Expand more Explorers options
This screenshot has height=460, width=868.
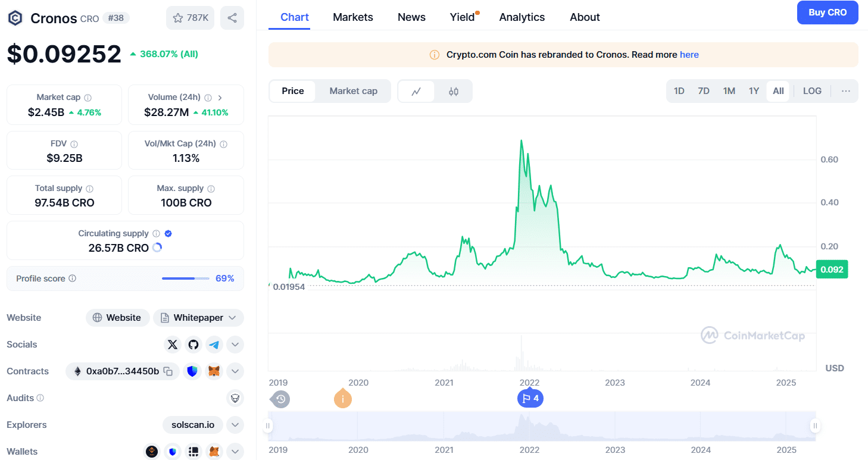click(235, 425)
